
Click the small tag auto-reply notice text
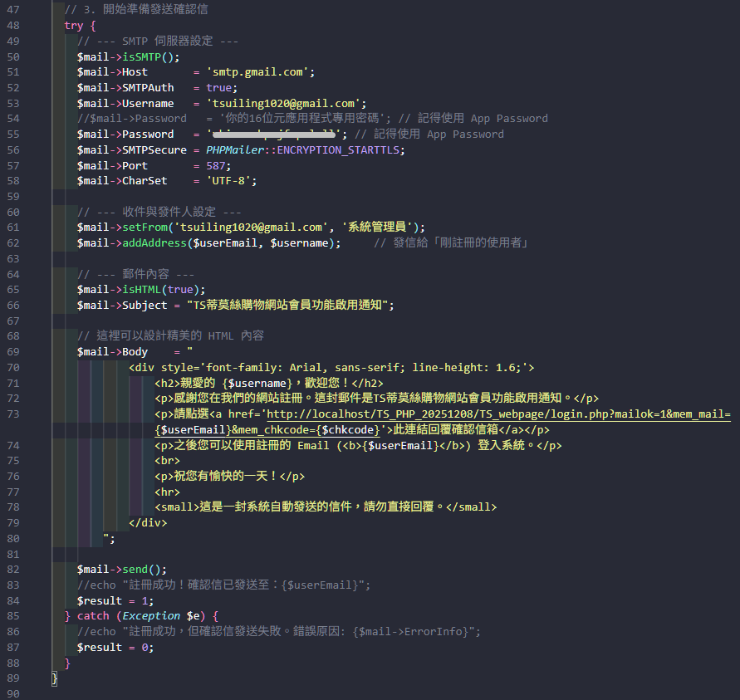325,507
